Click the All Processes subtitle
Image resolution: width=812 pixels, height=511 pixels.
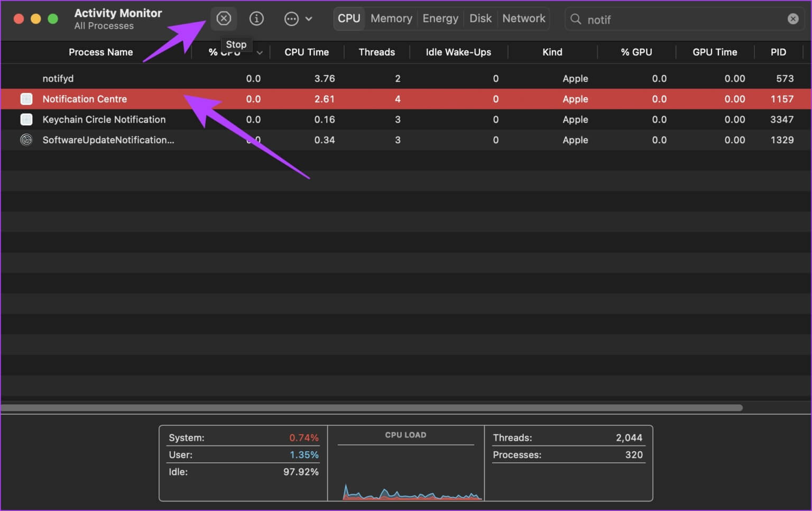pos(104,26)
